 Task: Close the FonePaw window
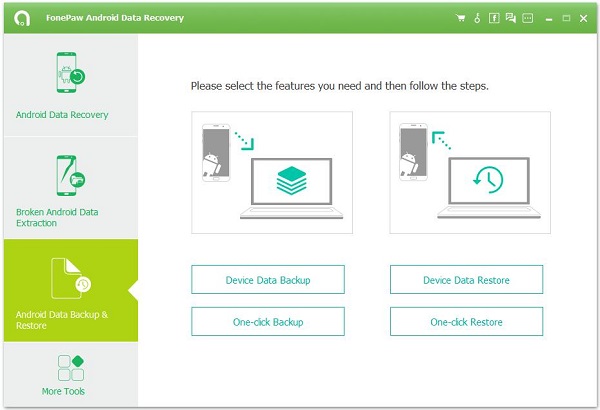coord(583,18)
